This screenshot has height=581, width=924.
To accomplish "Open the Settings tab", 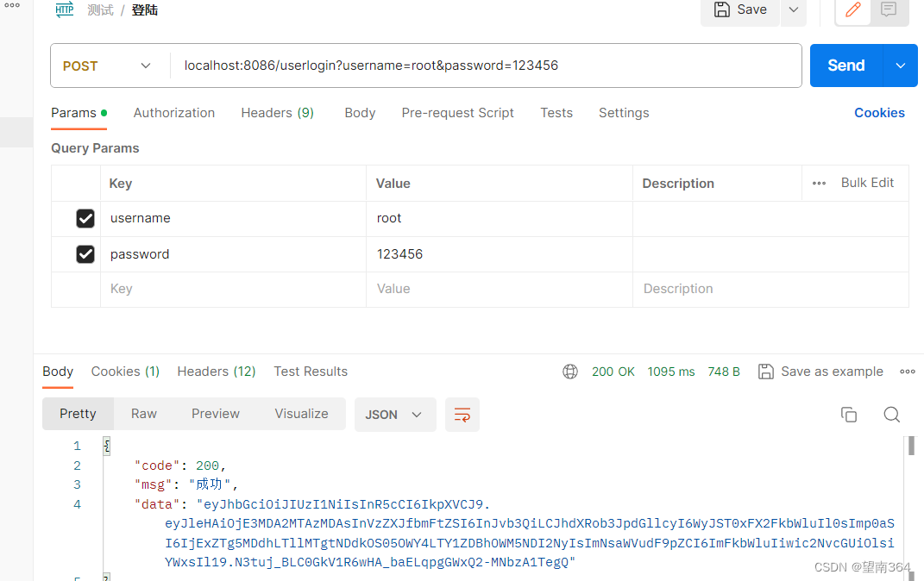I will (x=624, y=113).
